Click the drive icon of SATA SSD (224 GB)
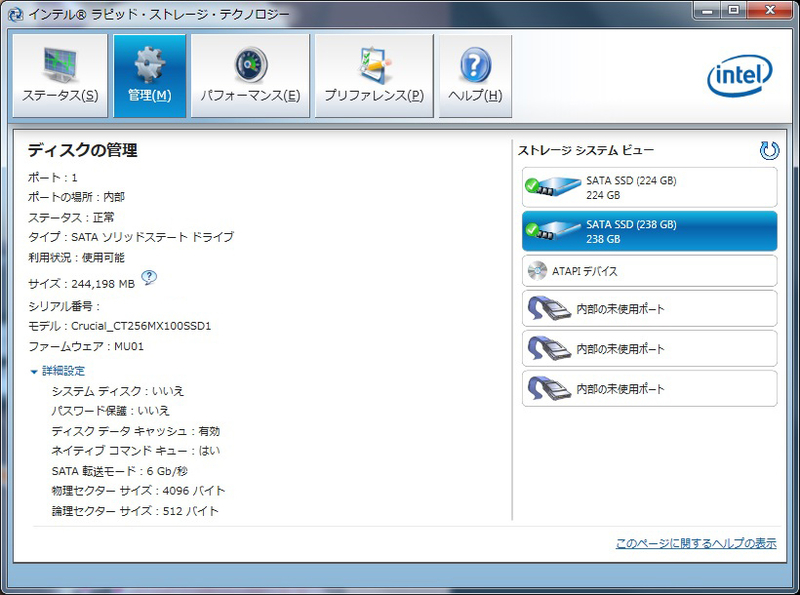Image resolution: width=800 pixels, height=595 pixels. [553, 186]
